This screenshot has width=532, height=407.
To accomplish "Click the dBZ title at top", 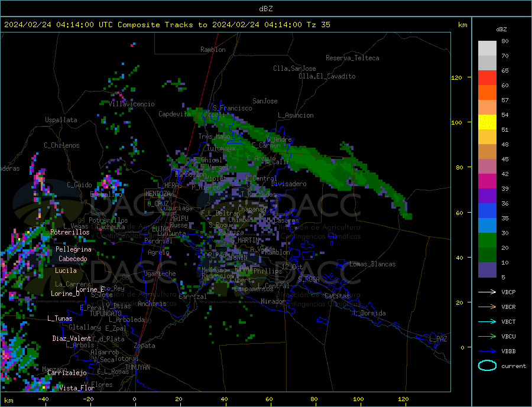I will coord(265,9).
